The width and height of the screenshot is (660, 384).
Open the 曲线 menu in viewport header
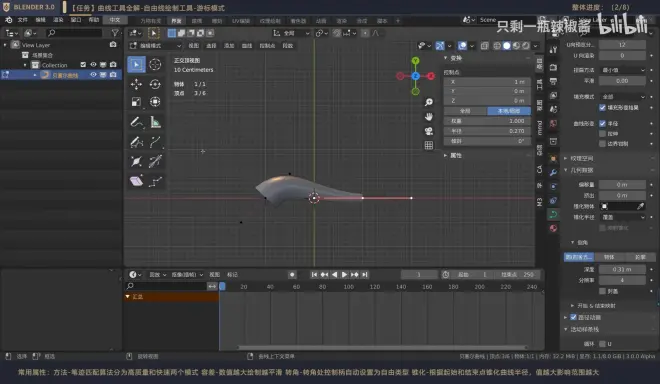click(x=247, y=45)
